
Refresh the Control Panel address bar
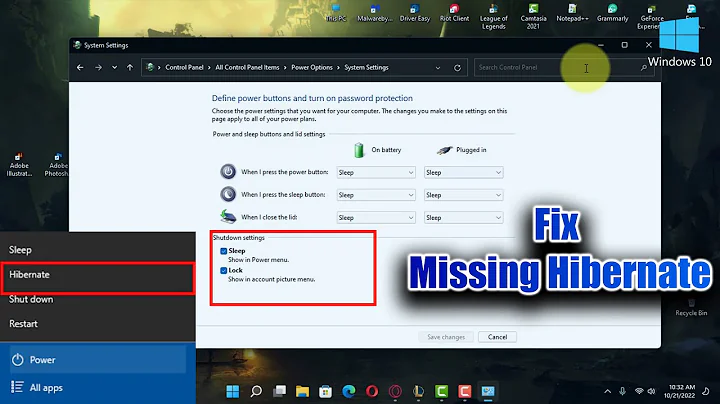(x=457, y=67)
